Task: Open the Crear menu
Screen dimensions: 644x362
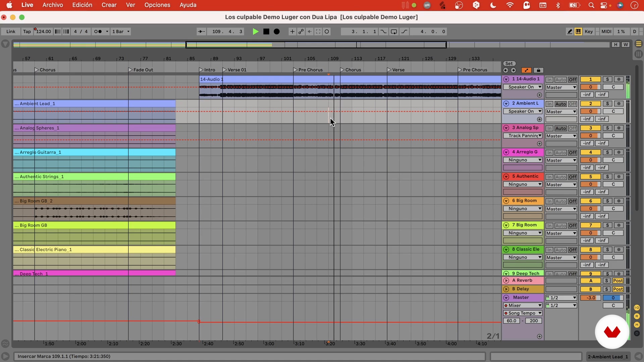Action: pyautogui.click(x=109, y=5)
